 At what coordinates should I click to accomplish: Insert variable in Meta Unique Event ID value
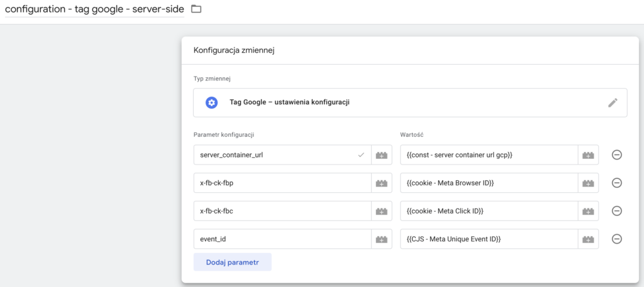pos(588,239)
